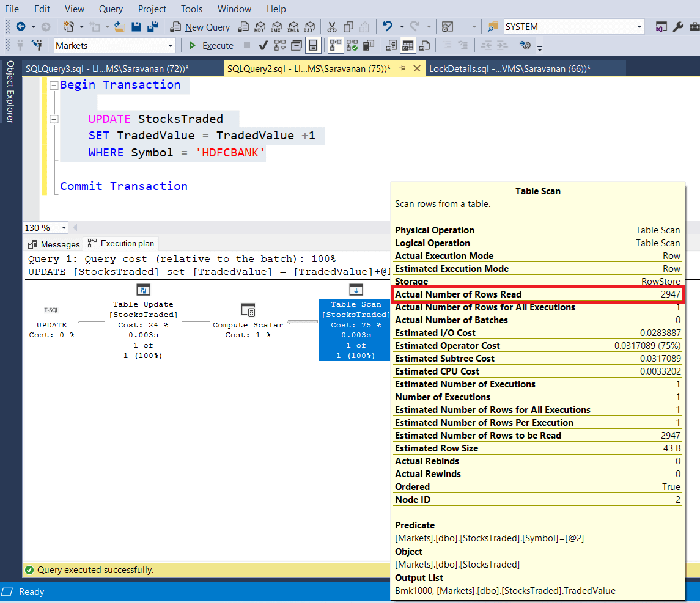
Task: Toggle Include Actual Execution Plan
Action: pyautogui.click(x=336, y=46)
